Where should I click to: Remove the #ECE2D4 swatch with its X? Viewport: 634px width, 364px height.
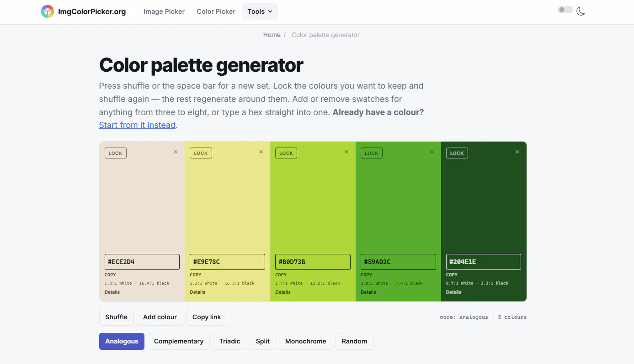pyautogui.click(x=176, y=152)
